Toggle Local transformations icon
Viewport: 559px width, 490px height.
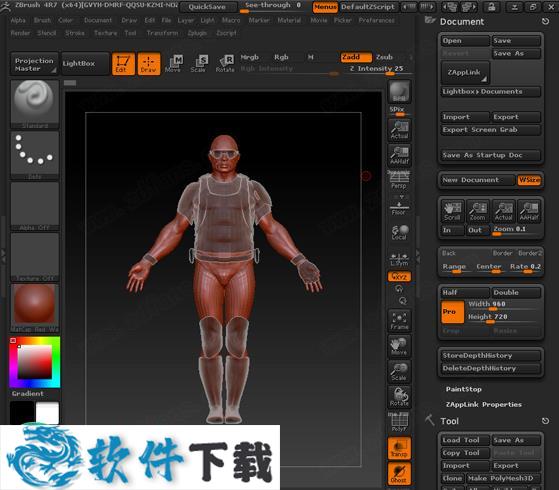point(399,232)
